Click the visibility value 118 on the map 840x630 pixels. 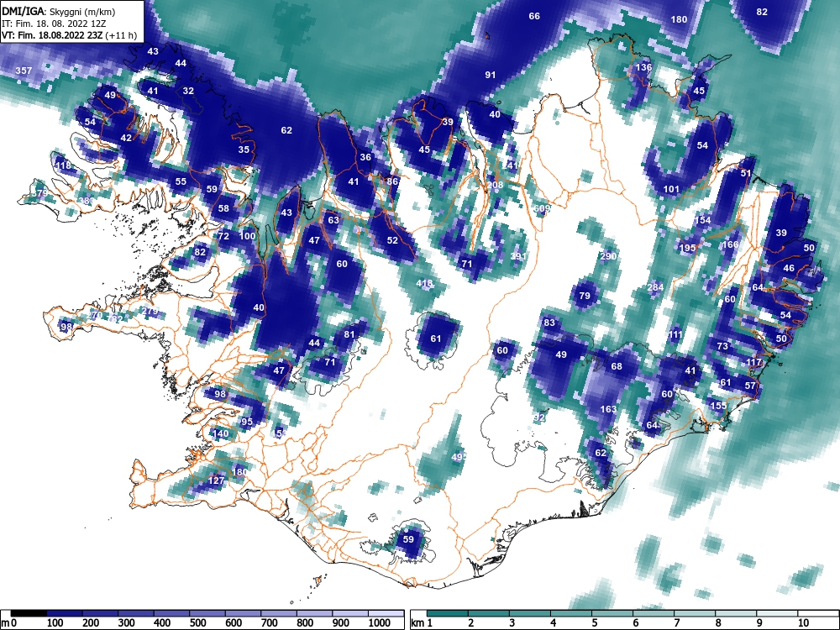(63, 165)
